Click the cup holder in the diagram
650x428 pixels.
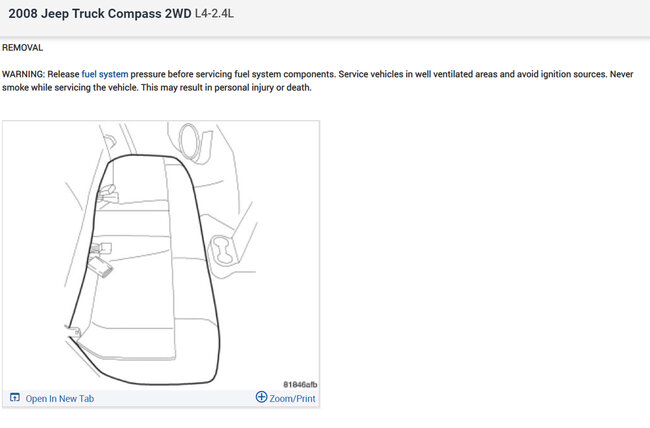pos(223,250)
